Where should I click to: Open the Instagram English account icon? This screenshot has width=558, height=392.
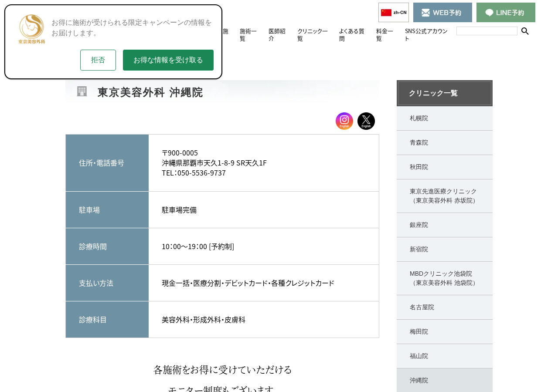pos(344,121)
